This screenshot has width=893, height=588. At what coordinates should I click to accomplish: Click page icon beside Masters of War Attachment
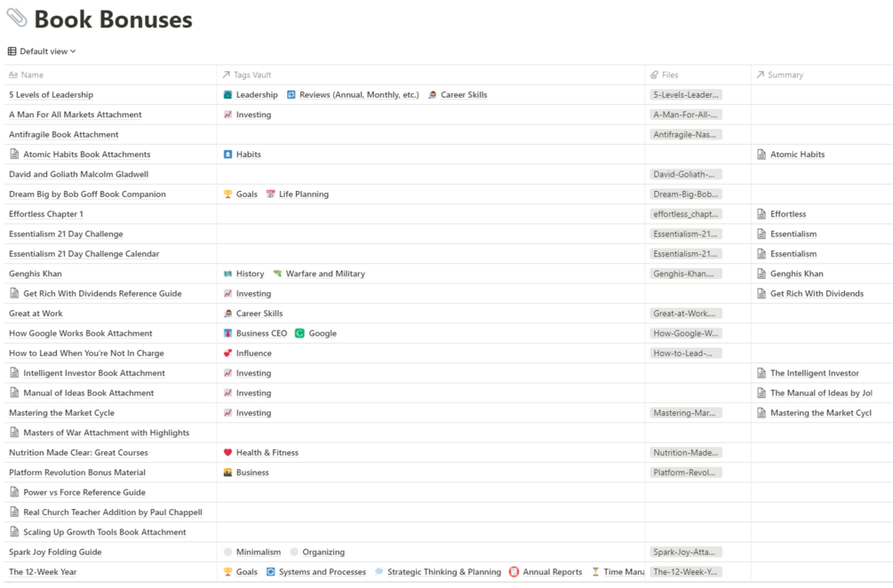[15, 433]
